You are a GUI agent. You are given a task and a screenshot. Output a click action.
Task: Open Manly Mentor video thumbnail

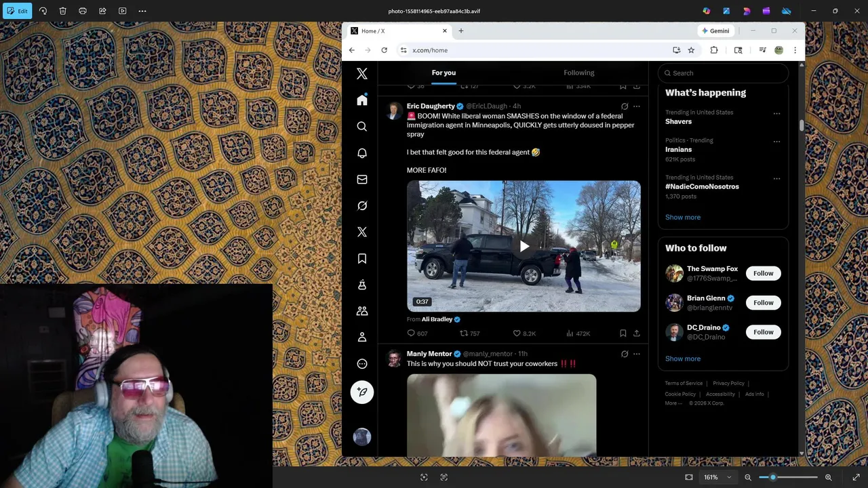502,415
